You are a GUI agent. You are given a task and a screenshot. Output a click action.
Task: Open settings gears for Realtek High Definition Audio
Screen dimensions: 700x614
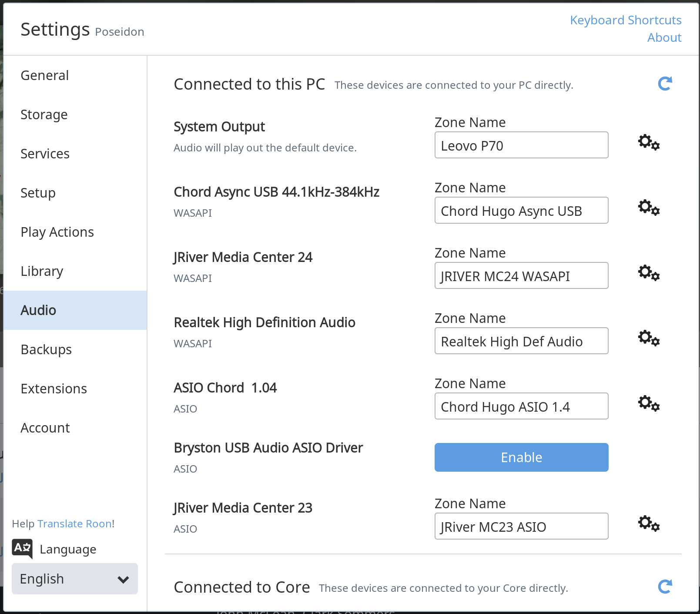(x=649, y=338)
